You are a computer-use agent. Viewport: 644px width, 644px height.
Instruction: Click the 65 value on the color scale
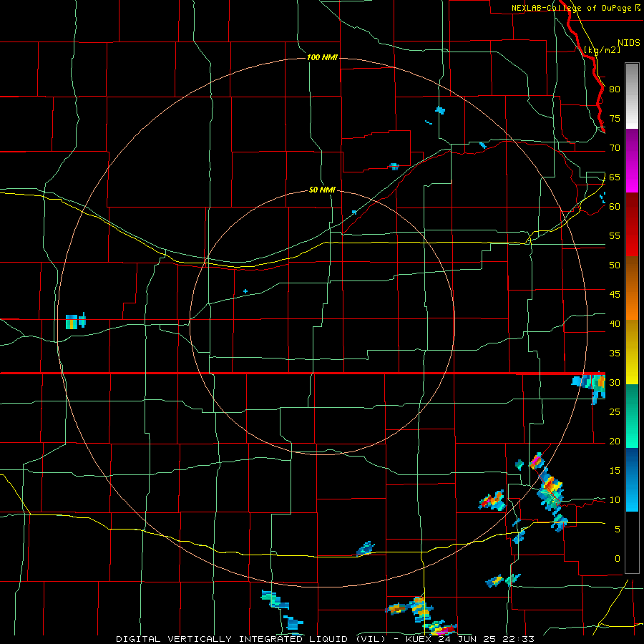pyautogui.click(x=615, y=177)
